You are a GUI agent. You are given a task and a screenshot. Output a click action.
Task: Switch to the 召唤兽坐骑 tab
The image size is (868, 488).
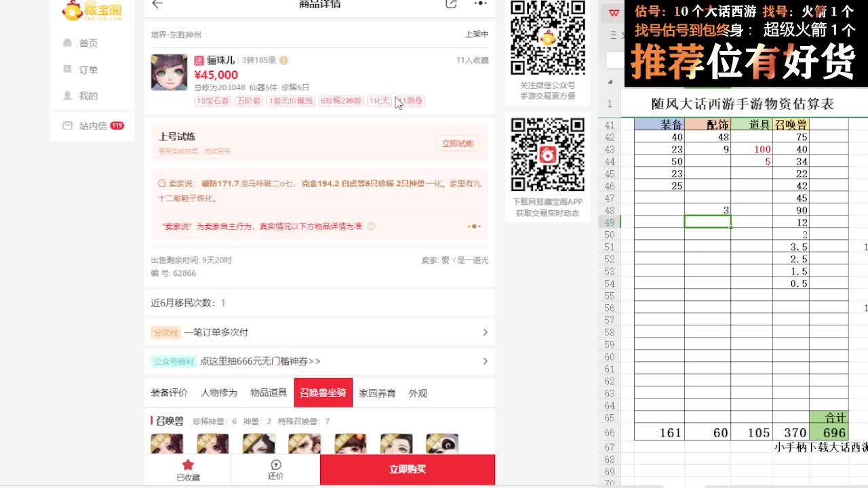pyautogui.click(x=323, y=392)
